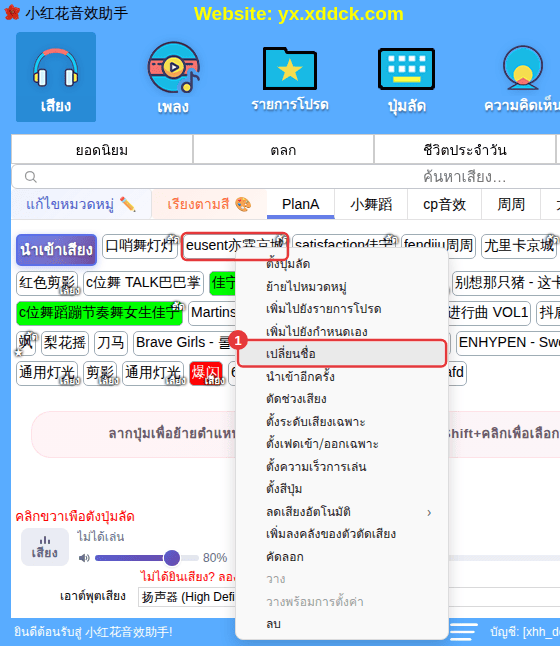The height and width of the screenshot is (646, 560).
Task: Play Martins sound button
Action: pyautogui.click(x=213, y=313)
